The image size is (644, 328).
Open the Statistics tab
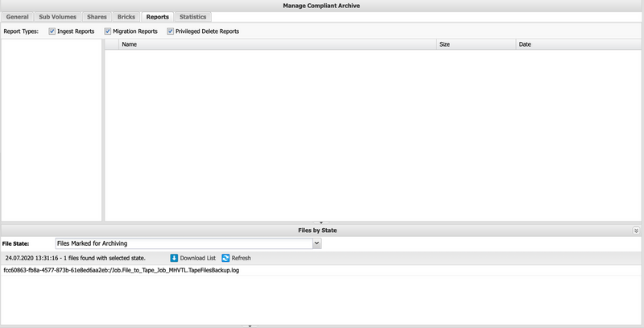(x=192, y=17)
